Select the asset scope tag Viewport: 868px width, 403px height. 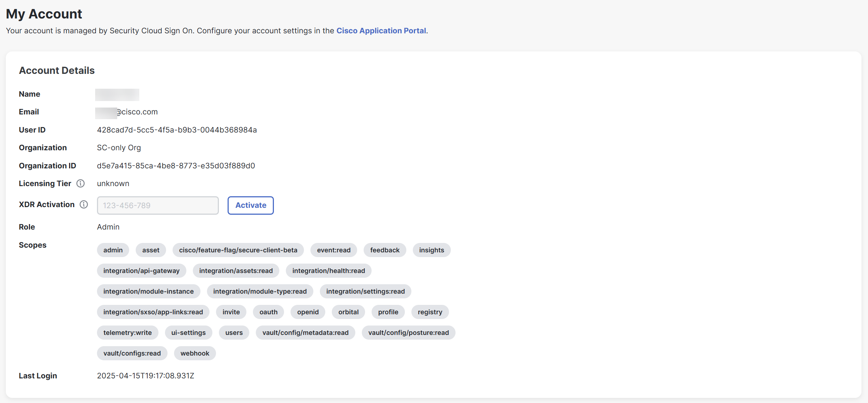point(151,250)
